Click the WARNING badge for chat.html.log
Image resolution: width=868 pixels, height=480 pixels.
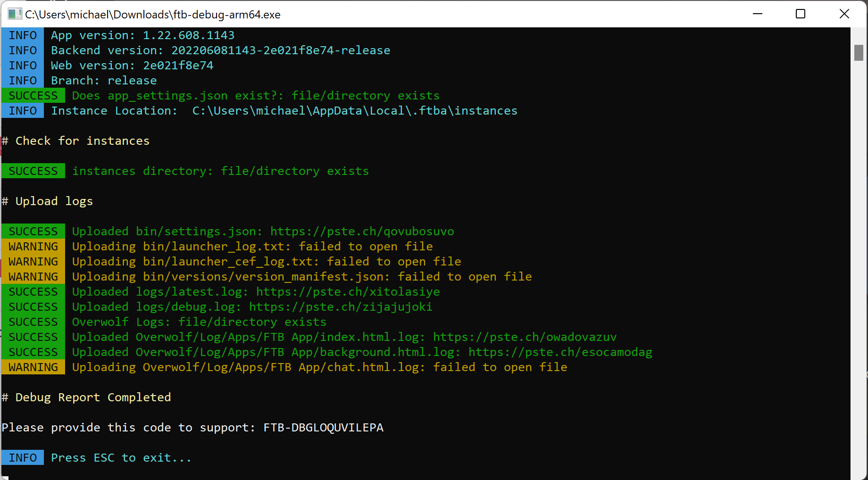[x=33, y=367]
